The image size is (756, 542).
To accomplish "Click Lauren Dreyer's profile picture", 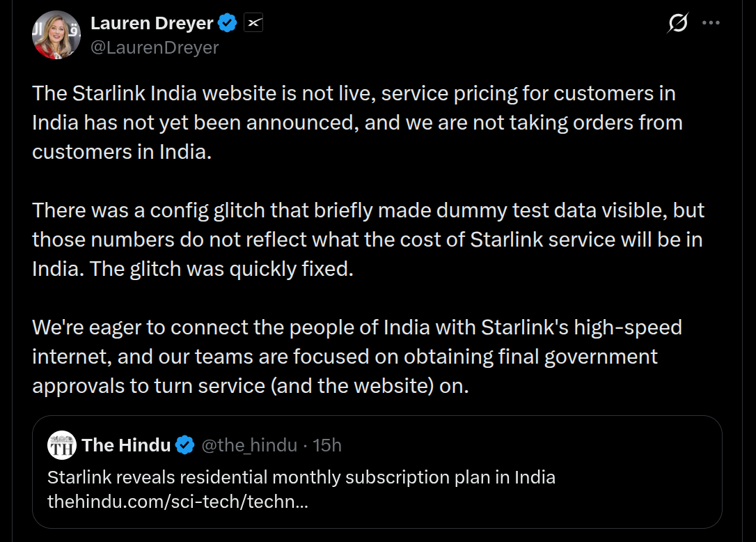I will 56,33.
